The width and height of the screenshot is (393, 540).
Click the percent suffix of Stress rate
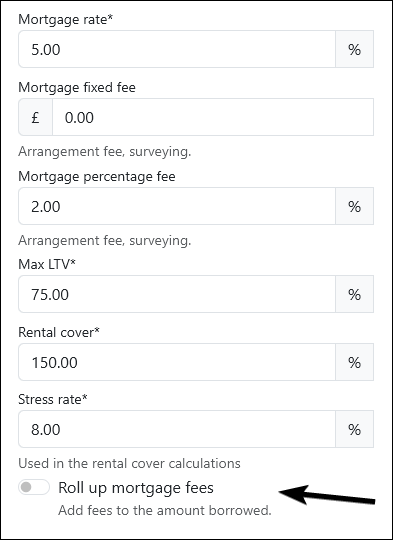(354, 429)
